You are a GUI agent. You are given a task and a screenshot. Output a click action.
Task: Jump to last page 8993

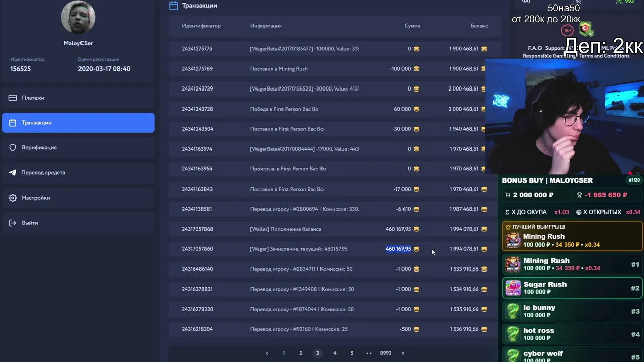point(386,353)
